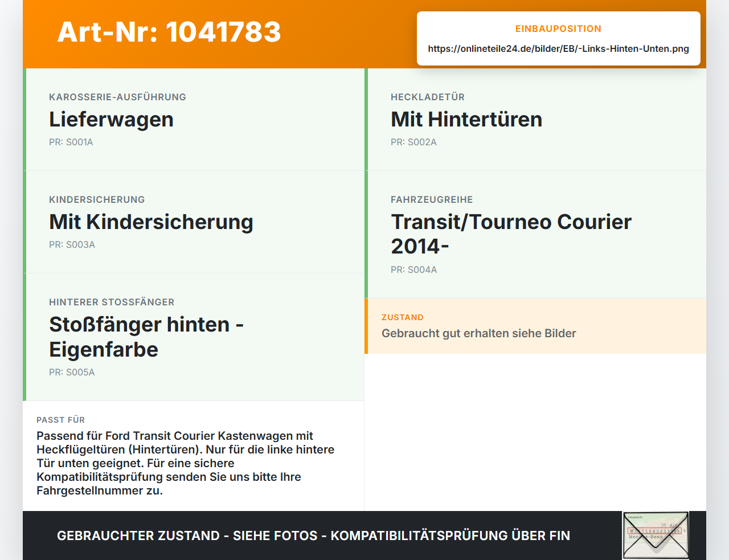Click the 'PR: S005A' code
729x560 pixels.
point(72,372)
